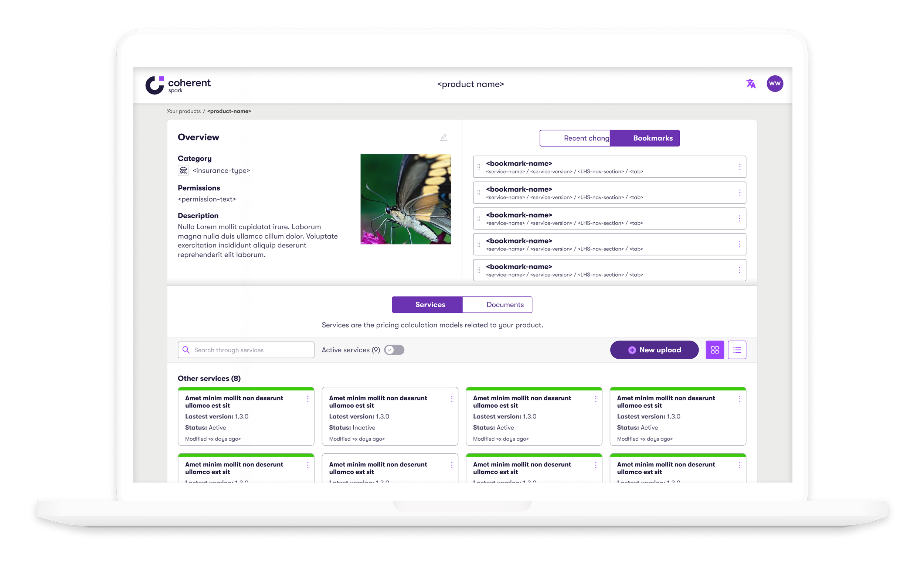
Task: Open options menu of the topmost bookmark
Action: coord(739,167)
